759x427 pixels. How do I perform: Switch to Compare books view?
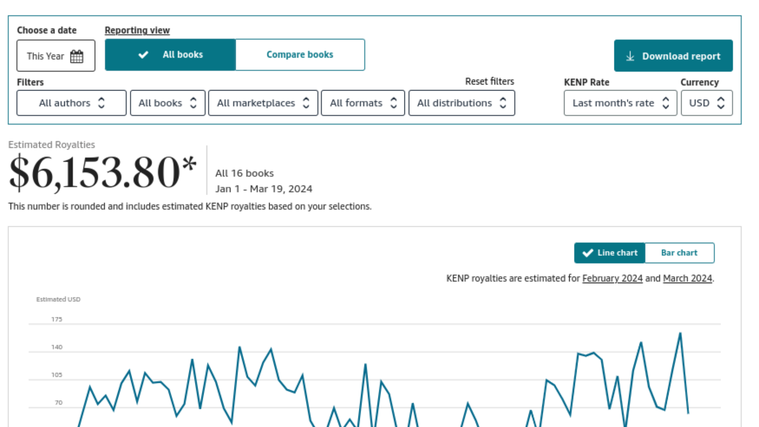pyautogui.click(x=299, y=55)
